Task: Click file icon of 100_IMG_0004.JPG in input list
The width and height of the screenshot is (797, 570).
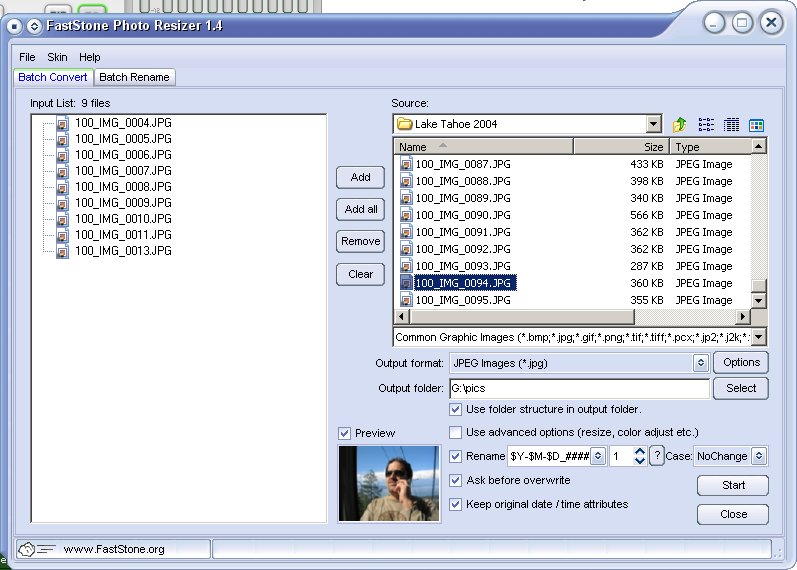Action: (62, 123)
